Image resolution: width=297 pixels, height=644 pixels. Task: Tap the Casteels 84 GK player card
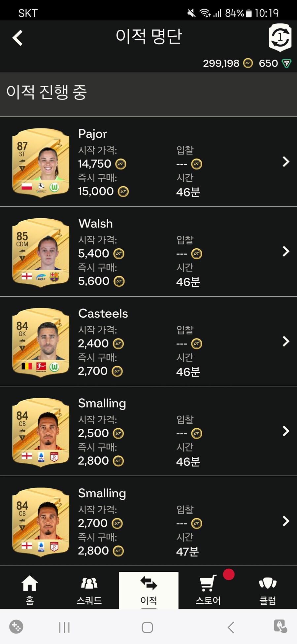[x=41, y=342]
